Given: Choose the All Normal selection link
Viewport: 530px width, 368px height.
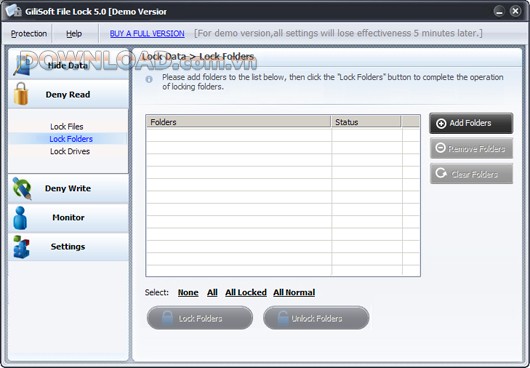Looking at the screenshot, I should click(x=294, y=292).
